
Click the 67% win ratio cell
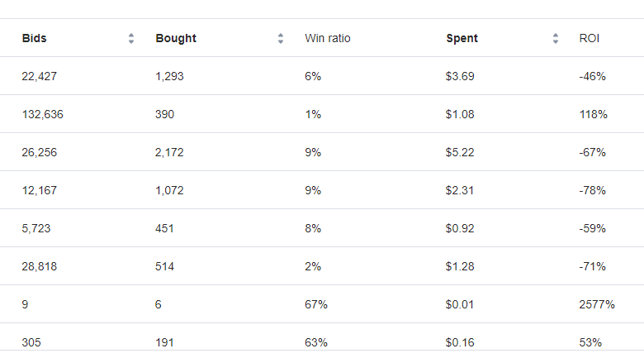pos(316,304)
